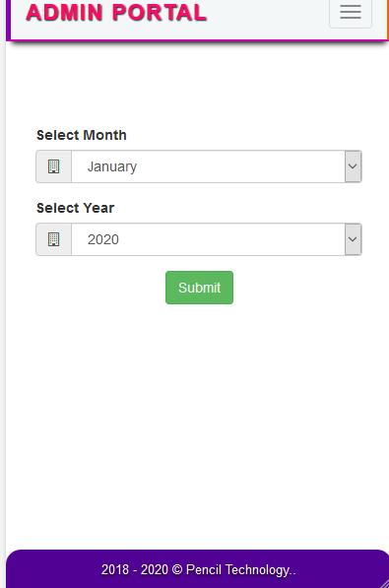Click the building icon beside 2020
The height and width of the screenshot is (588, 389).
point(53,239)
